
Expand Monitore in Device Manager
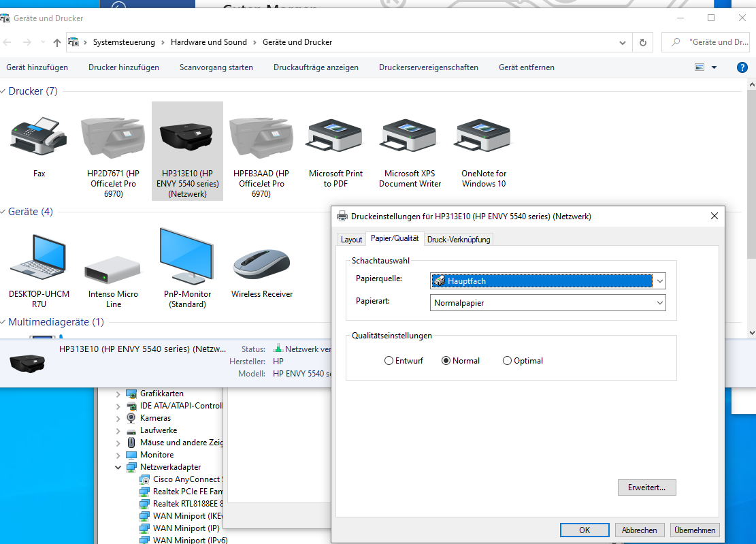click(x=118, y=455)
